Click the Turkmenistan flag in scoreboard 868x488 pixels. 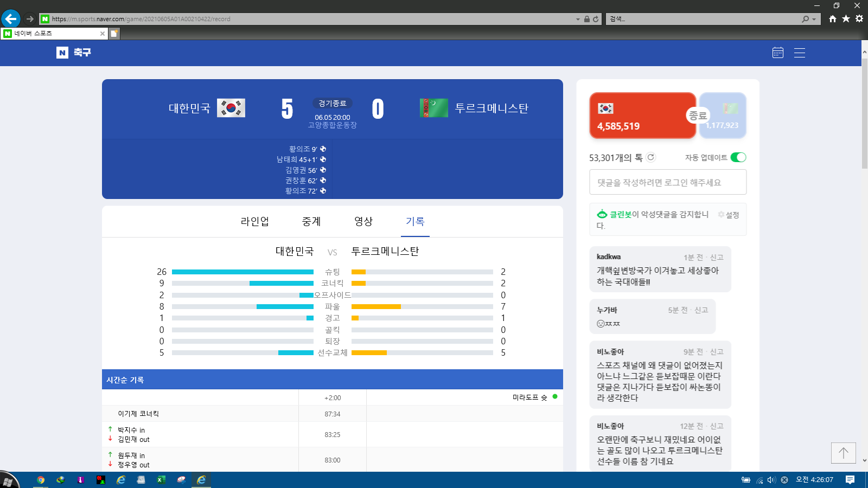tap(434, 108)
